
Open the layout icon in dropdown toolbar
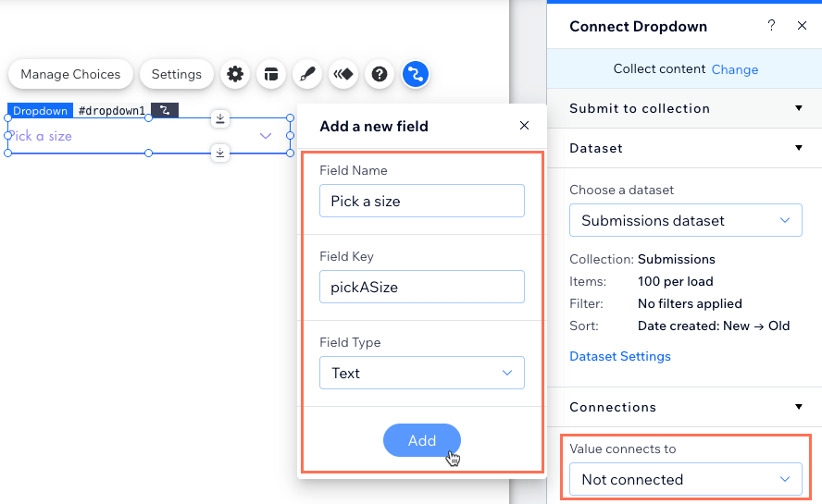click(x=271, y=74)
